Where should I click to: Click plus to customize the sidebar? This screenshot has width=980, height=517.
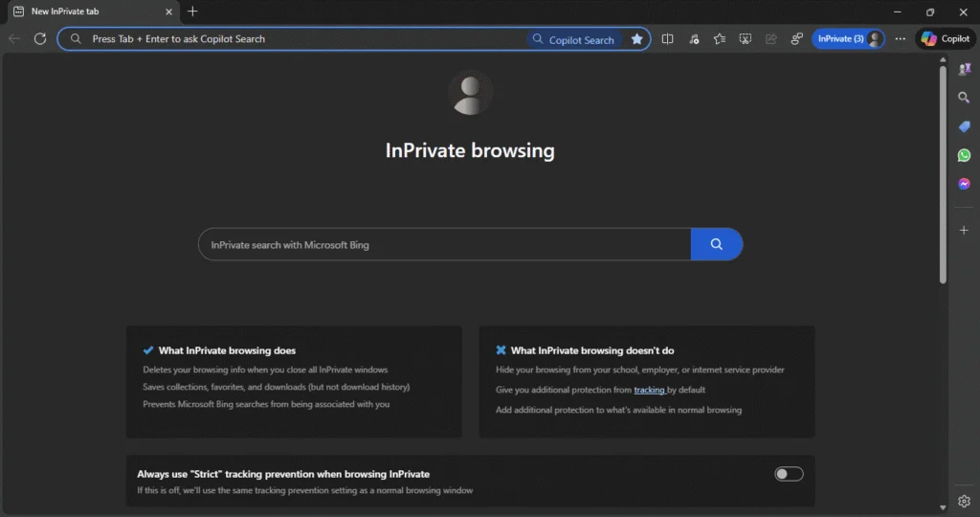pos(965,230)
